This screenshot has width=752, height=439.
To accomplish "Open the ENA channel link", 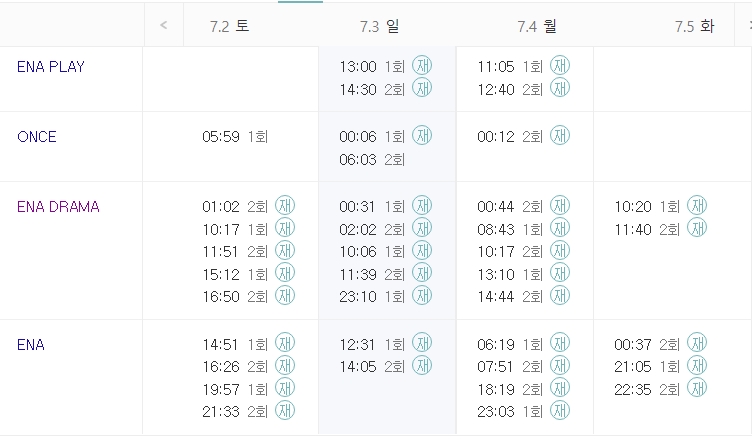I will click(x=31, y=344).
